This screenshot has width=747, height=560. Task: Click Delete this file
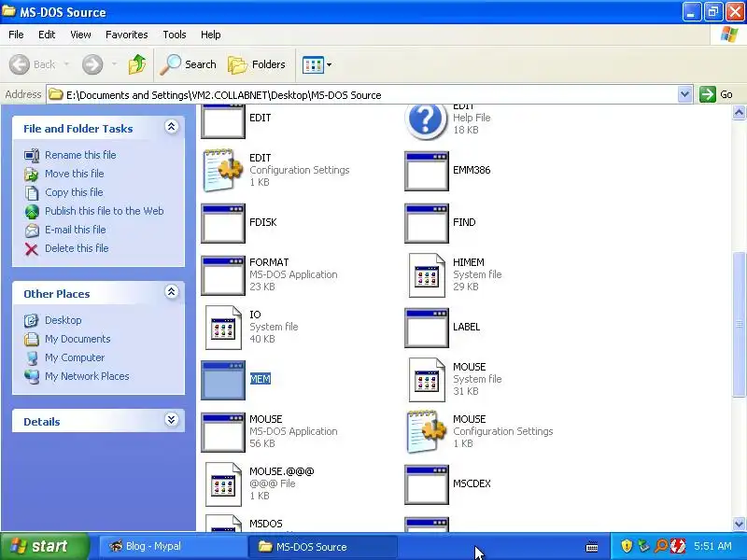click(77, 248)
